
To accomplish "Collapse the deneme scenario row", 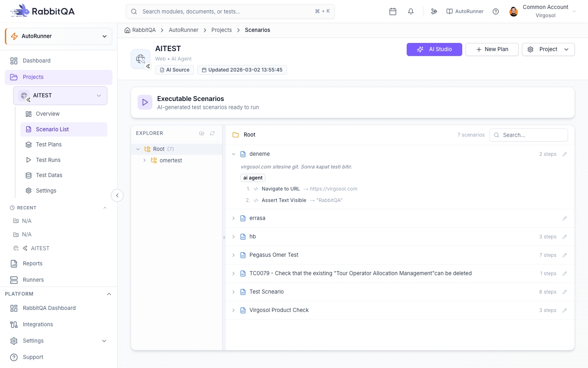I will point(234,154).
